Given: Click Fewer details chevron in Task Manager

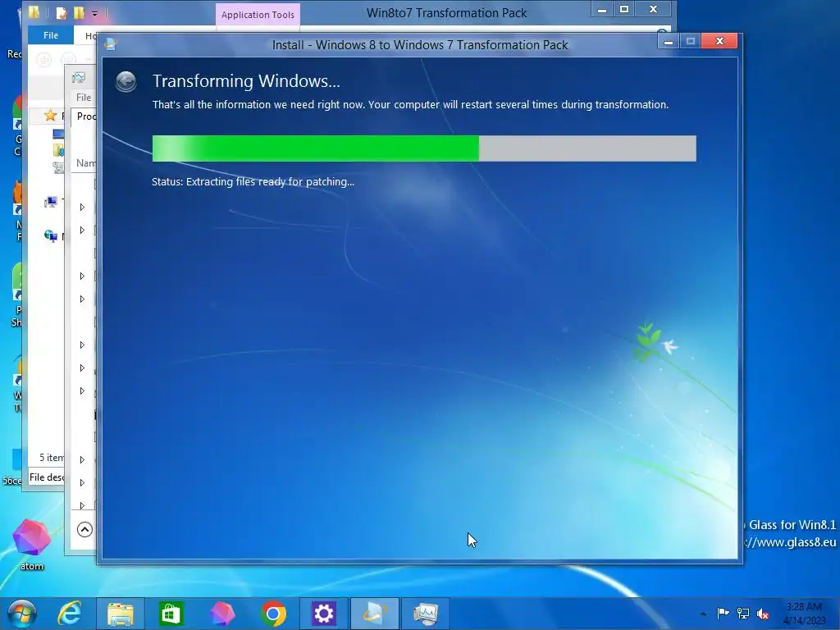Looking at the screenshot, I should [x=84, y=529].
